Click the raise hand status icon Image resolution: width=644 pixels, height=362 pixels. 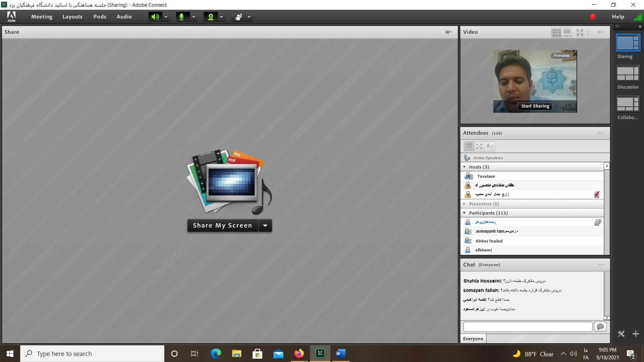tap(238, 17)
